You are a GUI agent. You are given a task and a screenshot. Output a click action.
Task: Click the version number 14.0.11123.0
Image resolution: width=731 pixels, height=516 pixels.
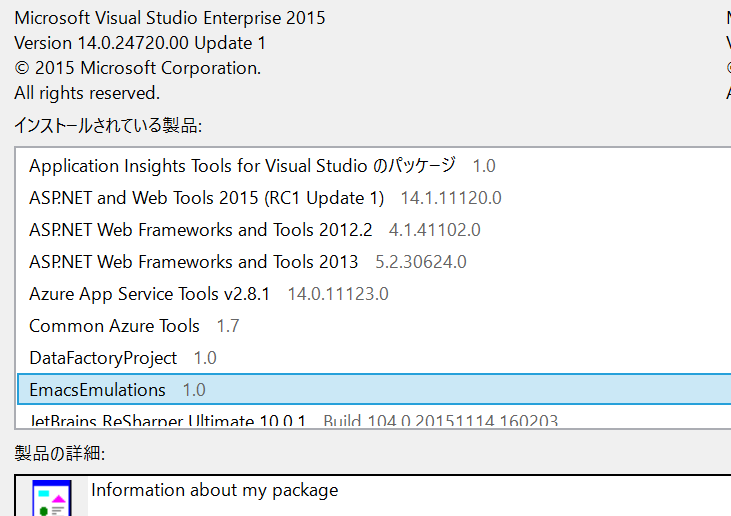tap(338, 294)
